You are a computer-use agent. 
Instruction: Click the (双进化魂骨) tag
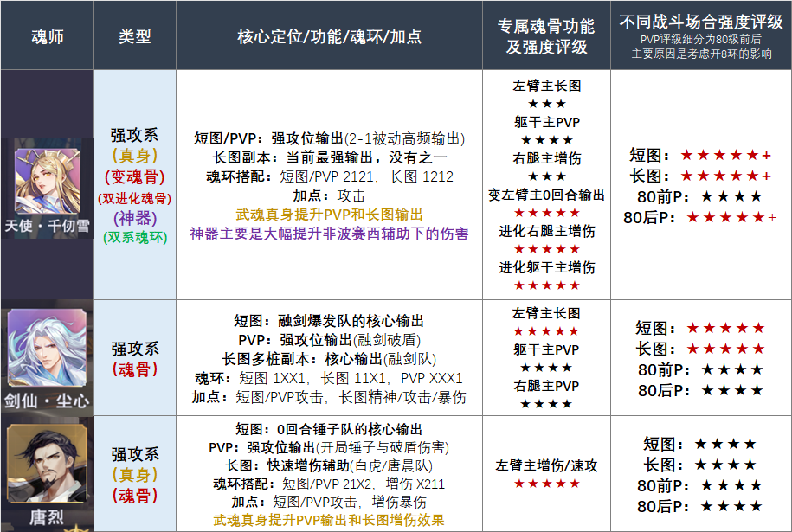134,198
